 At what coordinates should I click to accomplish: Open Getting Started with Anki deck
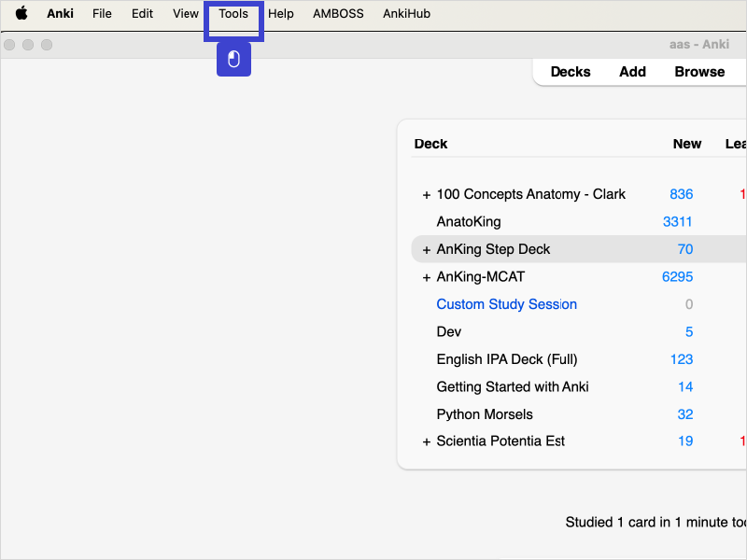513,386
